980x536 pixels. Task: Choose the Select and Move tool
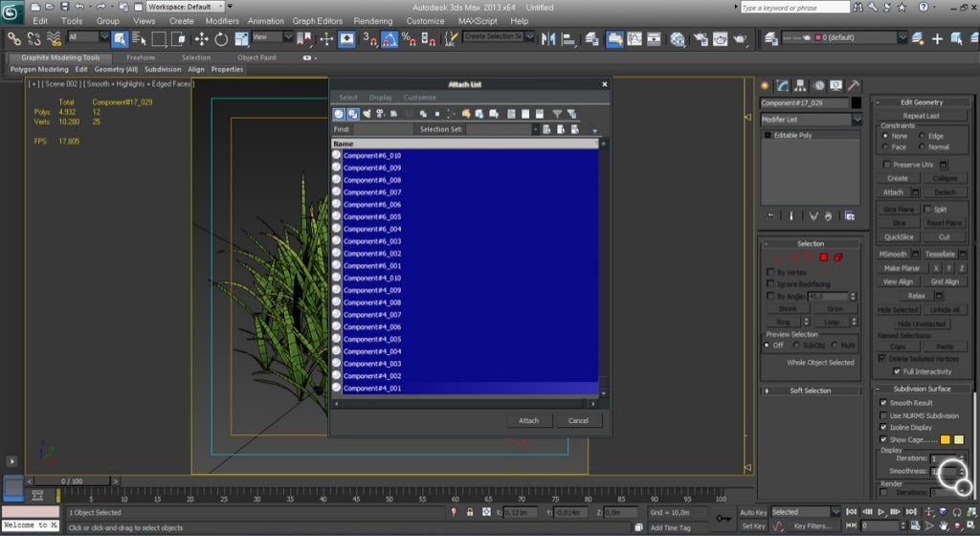coord(201,38)
